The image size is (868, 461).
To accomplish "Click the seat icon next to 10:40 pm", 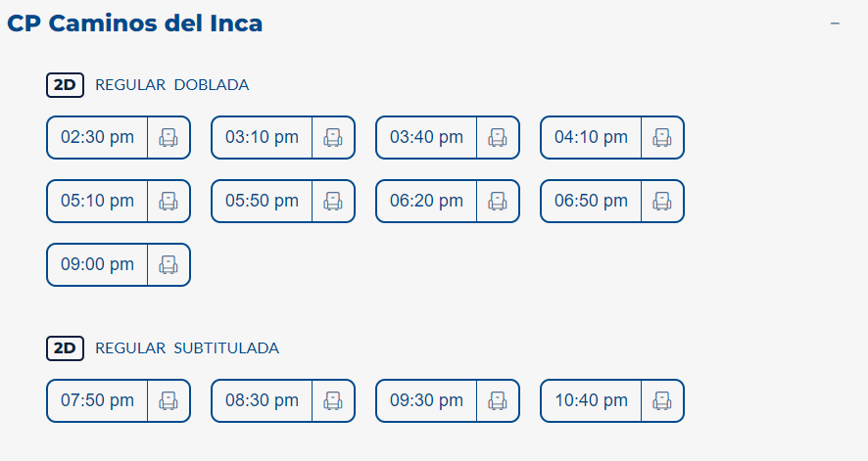I will pos(662,401).
